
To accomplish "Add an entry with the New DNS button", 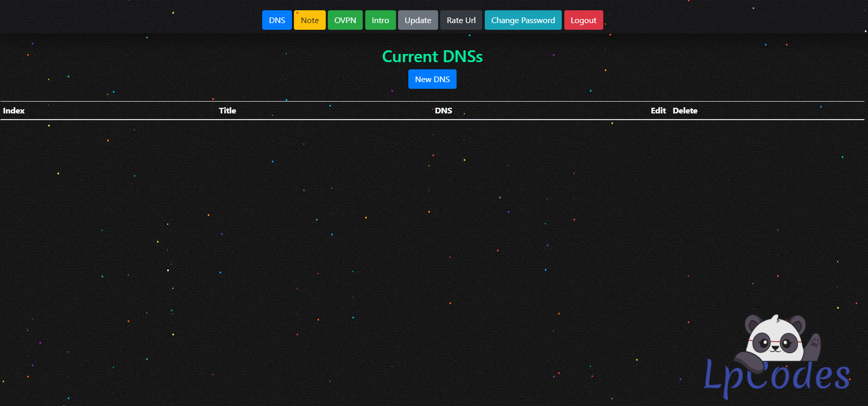I will coord(432,79).
